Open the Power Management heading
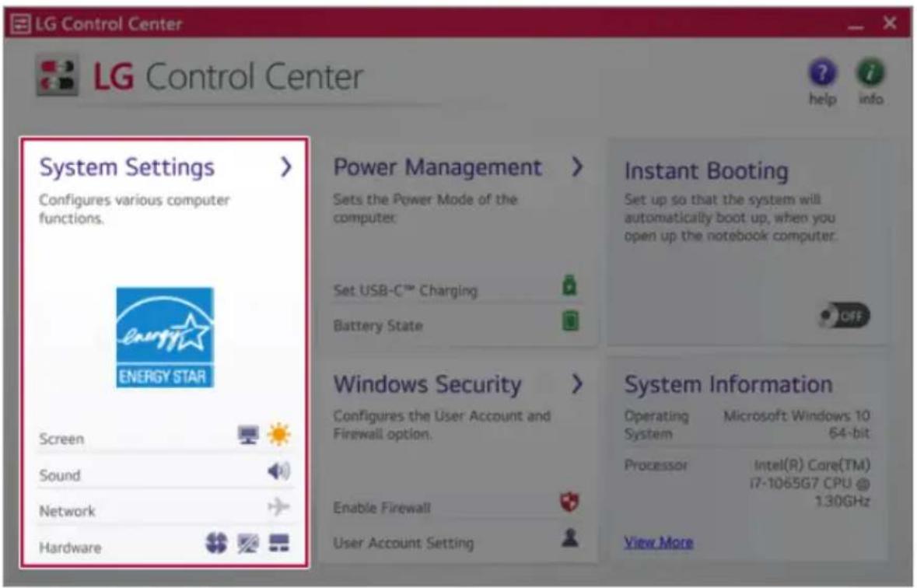The image size is (917, 588). (x=437, y=167)
